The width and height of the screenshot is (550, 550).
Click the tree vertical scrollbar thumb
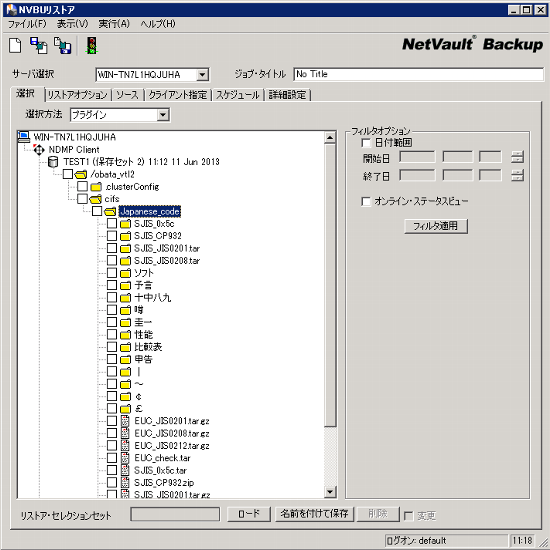[x=330, y=285]
